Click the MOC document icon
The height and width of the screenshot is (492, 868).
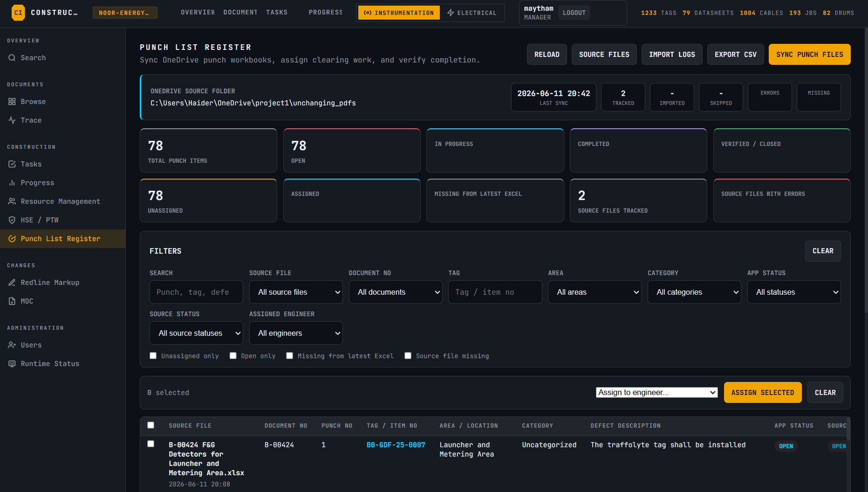pyautogui.click(x=12, y=301)
